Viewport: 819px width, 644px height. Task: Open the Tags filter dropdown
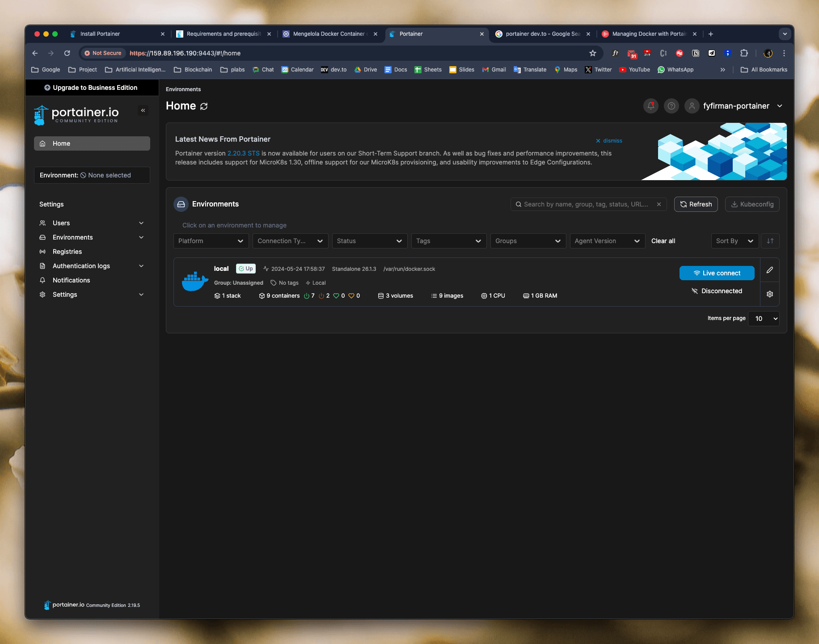(x=449, y=241)
